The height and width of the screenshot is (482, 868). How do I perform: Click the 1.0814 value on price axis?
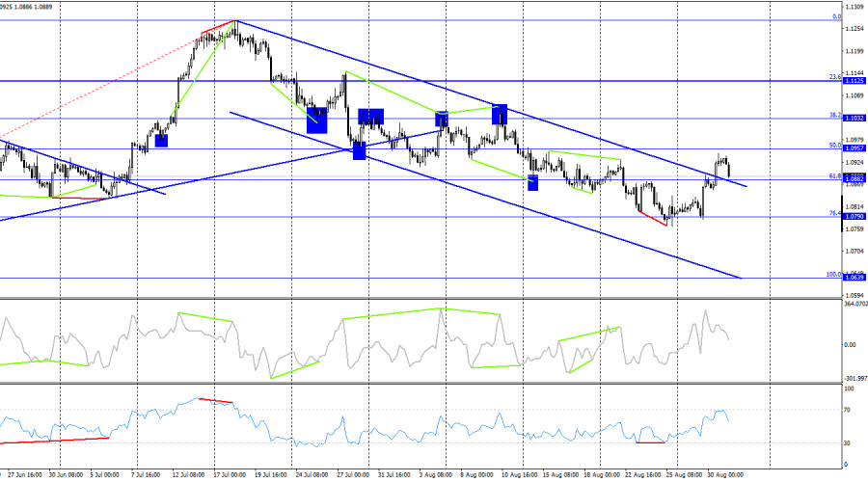tap(854, 206)
